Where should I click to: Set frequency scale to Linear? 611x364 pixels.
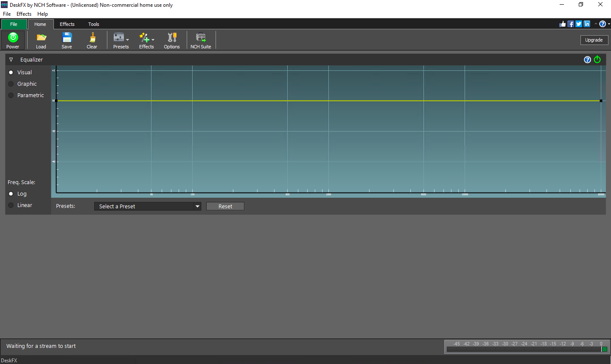coord(11,205)
